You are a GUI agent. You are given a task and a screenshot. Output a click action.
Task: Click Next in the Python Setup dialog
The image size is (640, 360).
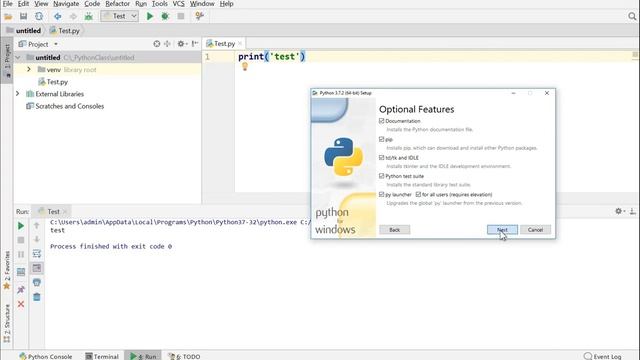(x=502, y=230)
